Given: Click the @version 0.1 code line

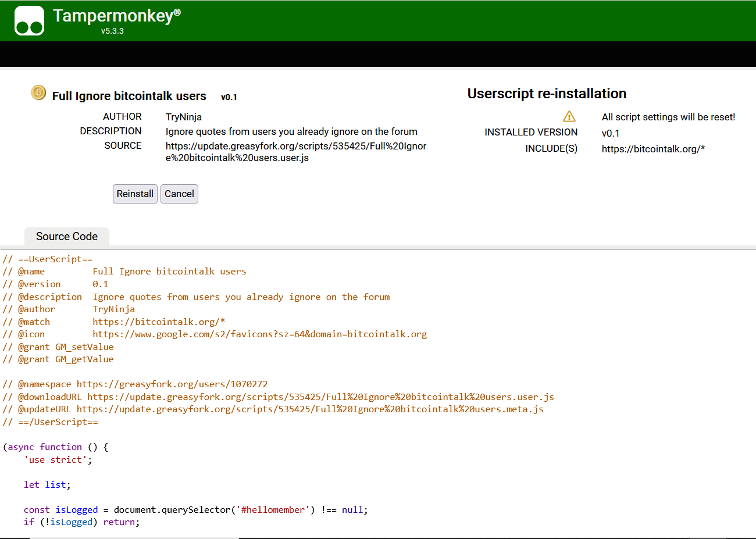Looking at the screenshot, I should 55,284.
